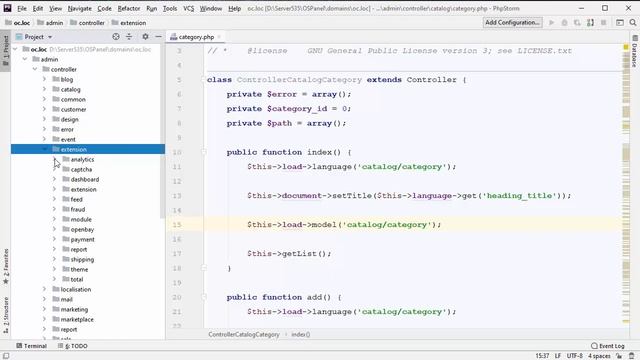This screenshot has height=360, width=640.
Task: Click the lock read-only icon in status bar
Action: coord(620,356)
